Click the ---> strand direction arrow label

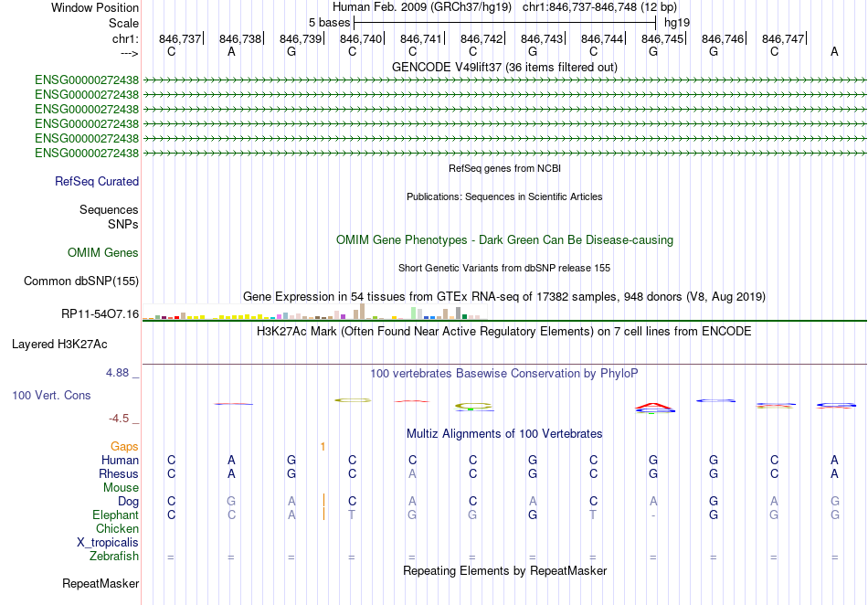[129, 53]
